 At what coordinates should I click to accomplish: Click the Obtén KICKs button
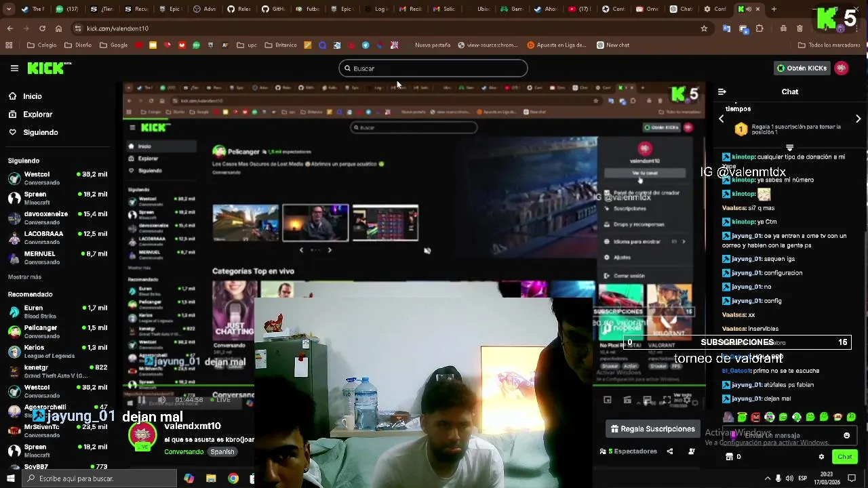tap(802, 68)
